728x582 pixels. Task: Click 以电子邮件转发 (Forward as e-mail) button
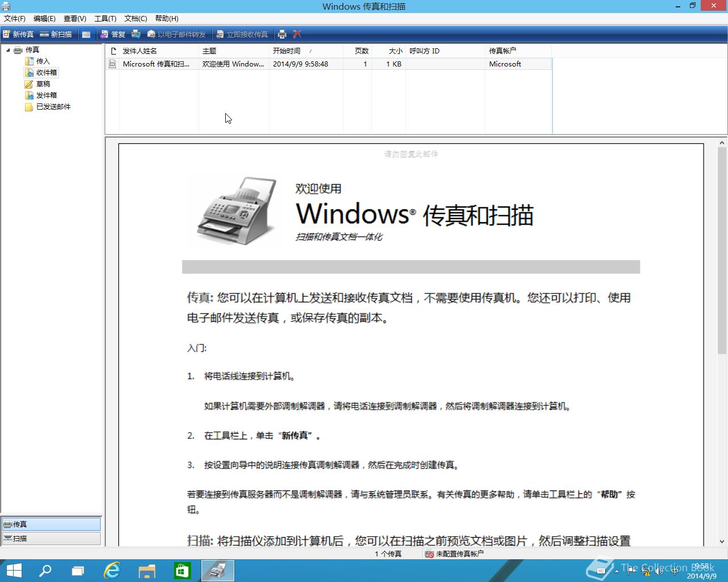click(x=176, y=34)
